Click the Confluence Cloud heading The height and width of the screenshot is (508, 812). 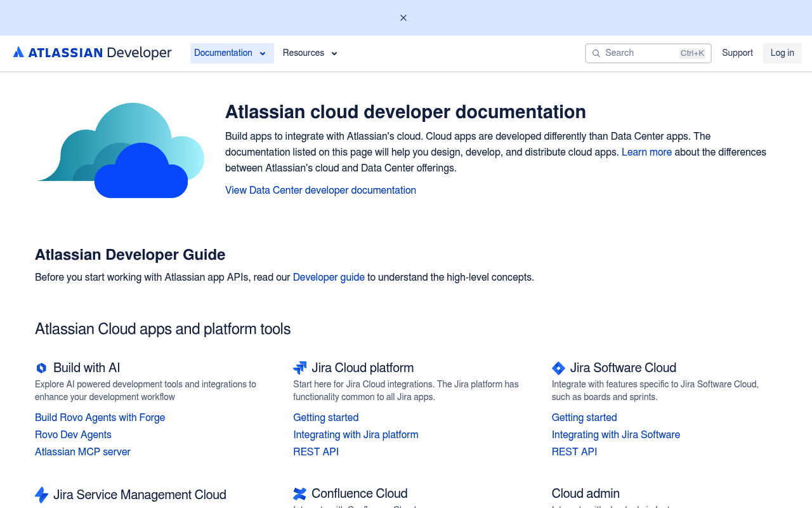pos(359,493)
